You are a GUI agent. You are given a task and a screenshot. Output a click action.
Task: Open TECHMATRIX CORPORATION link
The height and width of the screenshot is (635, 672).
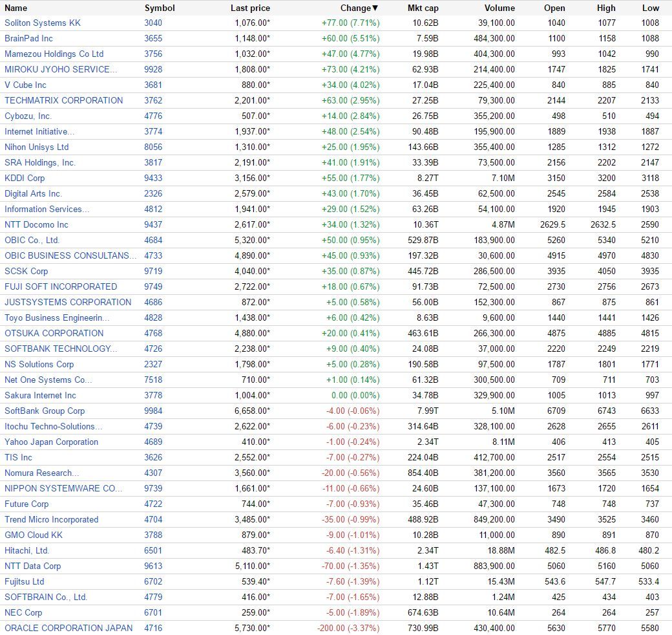tap(63, 100)
